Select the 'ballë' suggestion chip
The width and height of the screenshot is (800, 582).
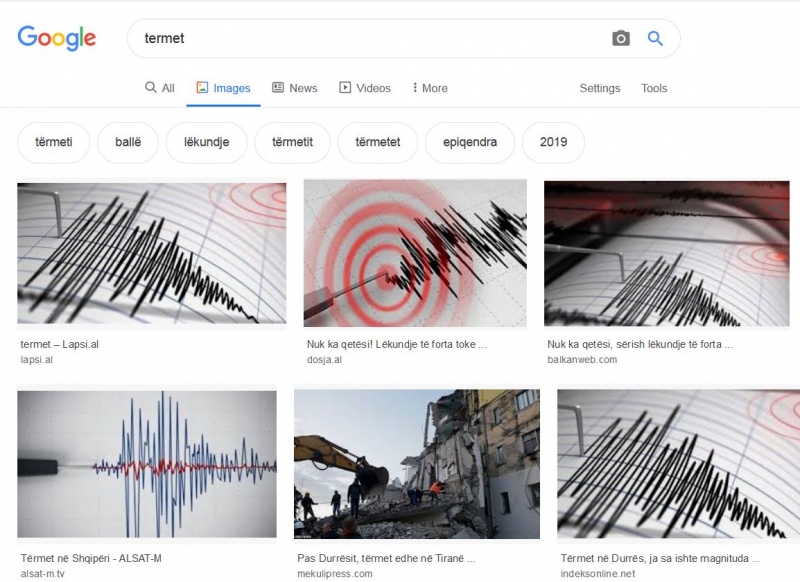128,142
